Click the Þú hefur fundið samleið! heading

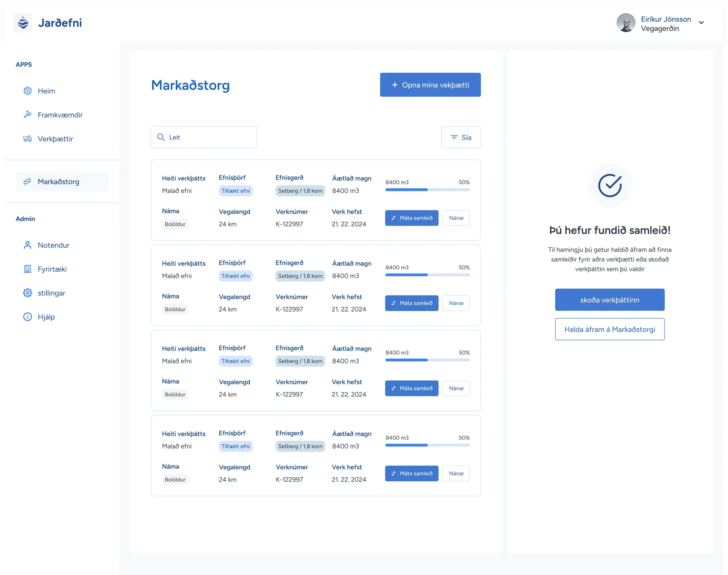609,230
